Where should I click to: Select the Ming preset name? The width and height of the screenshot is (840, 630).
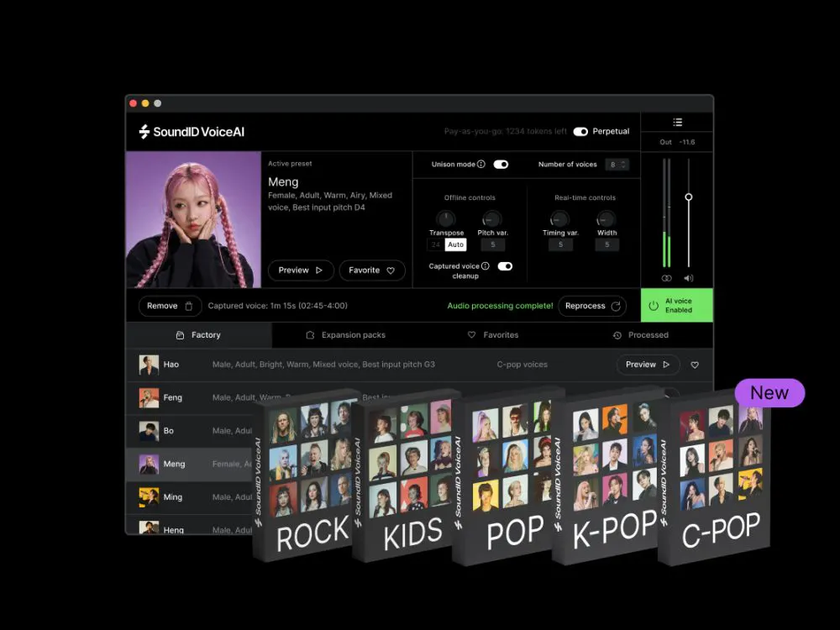tap(172, 497)
